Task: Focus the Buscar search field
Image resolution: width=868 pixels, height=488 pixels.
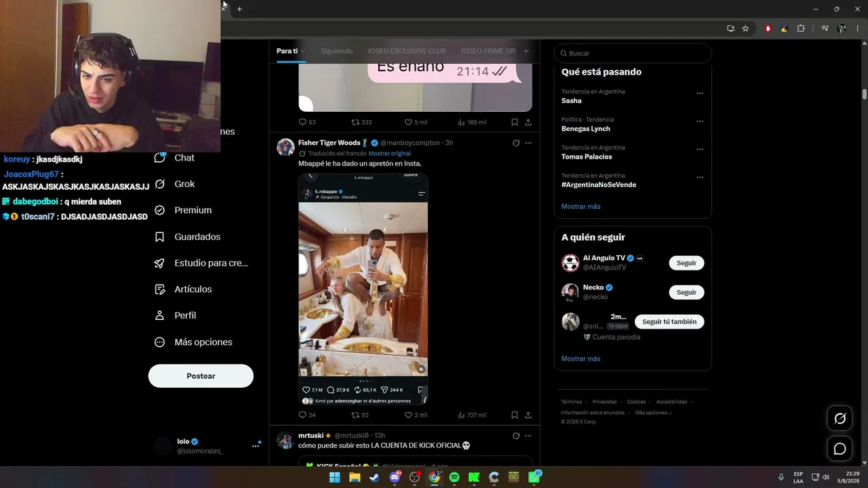Action: pos(633,53)
